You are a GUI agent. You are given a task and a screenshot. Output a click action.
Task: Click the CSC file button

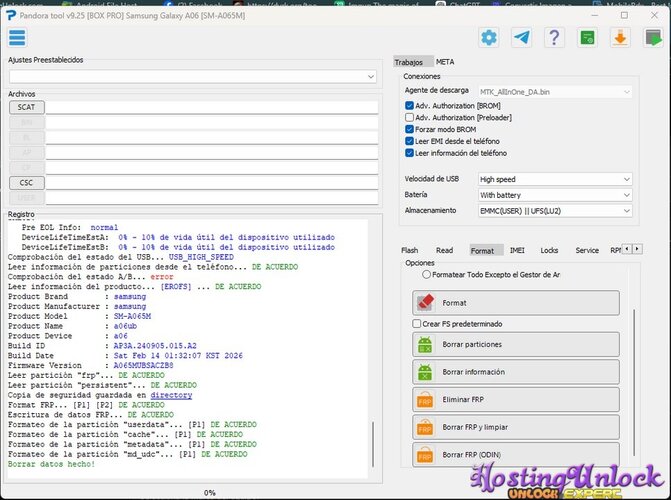tap(27, 183)
